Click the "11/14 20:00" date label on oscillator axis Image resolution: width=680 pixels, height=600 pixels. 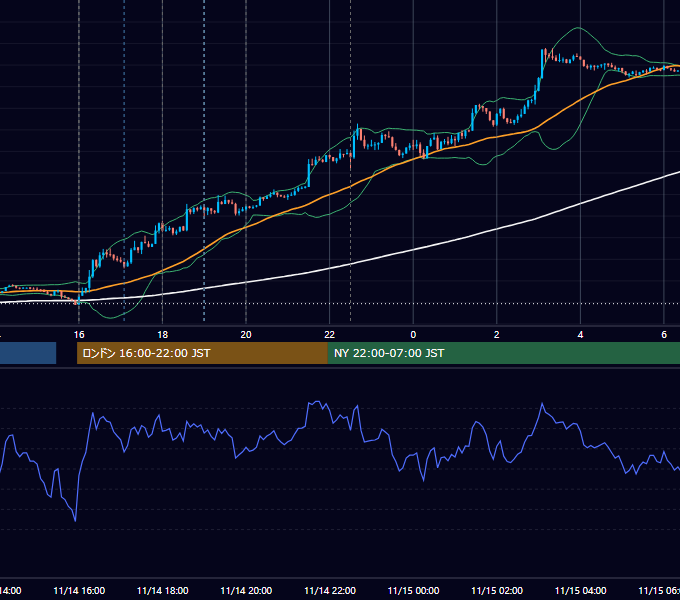click(246, 590)
